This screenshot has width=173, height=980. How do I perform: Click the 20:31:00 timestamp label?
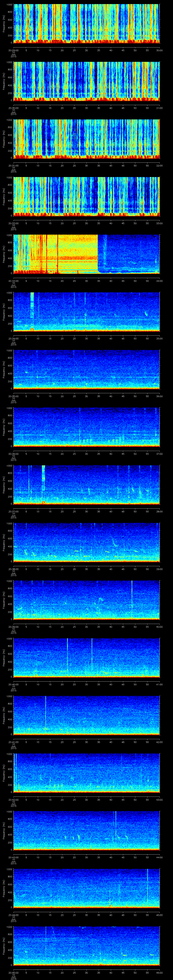pos(13,166)
